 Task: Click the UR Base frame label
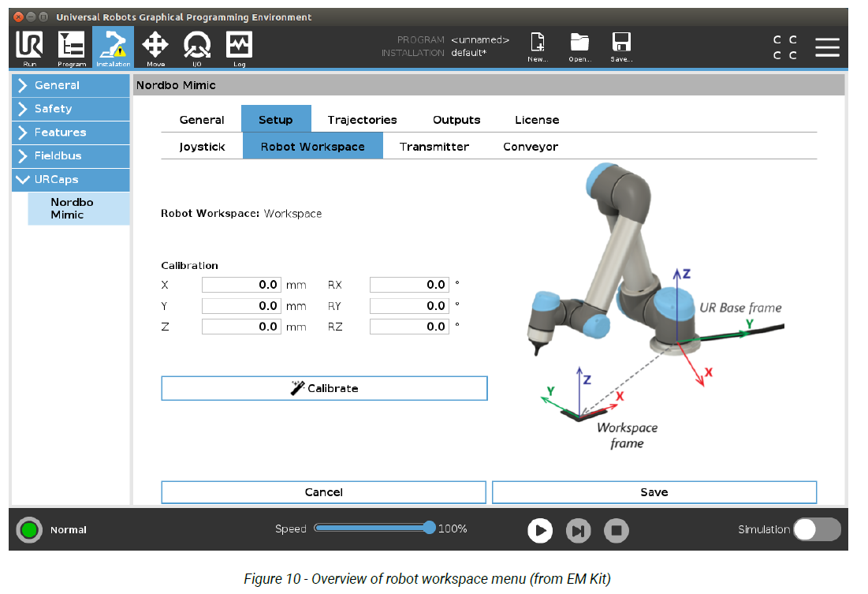tap(741, 308)
